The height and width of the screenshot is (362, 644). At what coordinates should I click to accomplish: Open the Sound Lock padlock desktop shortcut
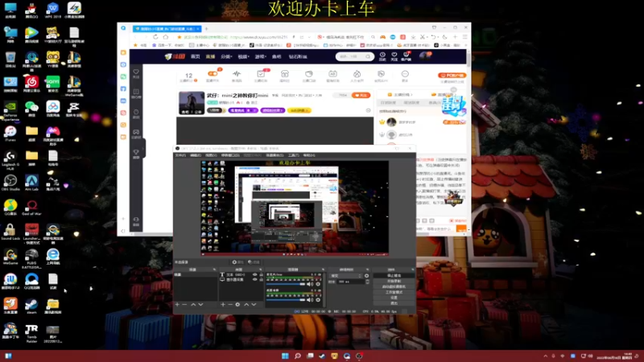10,230
